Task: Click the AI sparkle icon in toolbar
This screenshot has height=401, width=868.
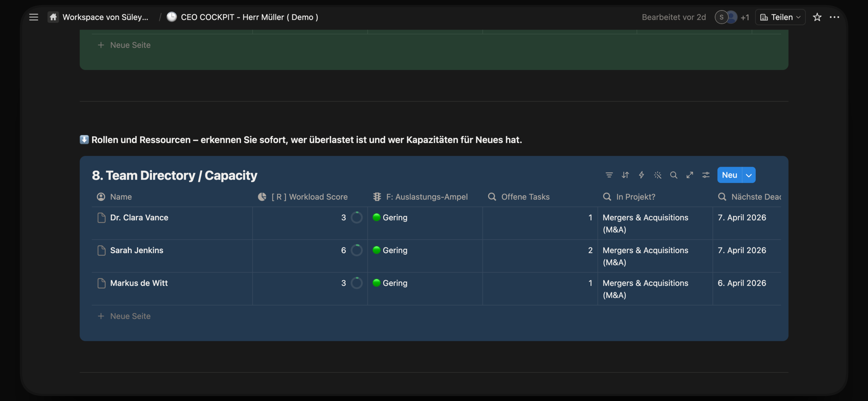Action: pyautogui.click(x=657, y=175)
